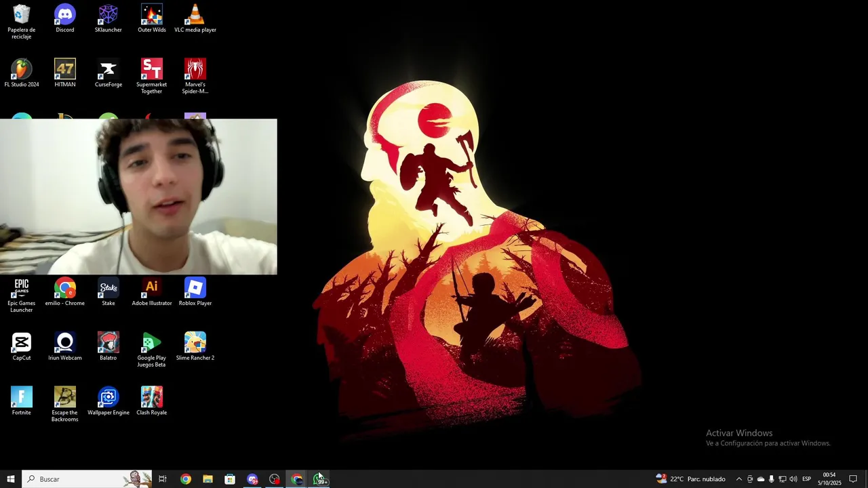Image resolution: width=868 pixels, height=488 pixels.
Task: Click the Google Play Juegos Beta icon
Action: point(152,350)
